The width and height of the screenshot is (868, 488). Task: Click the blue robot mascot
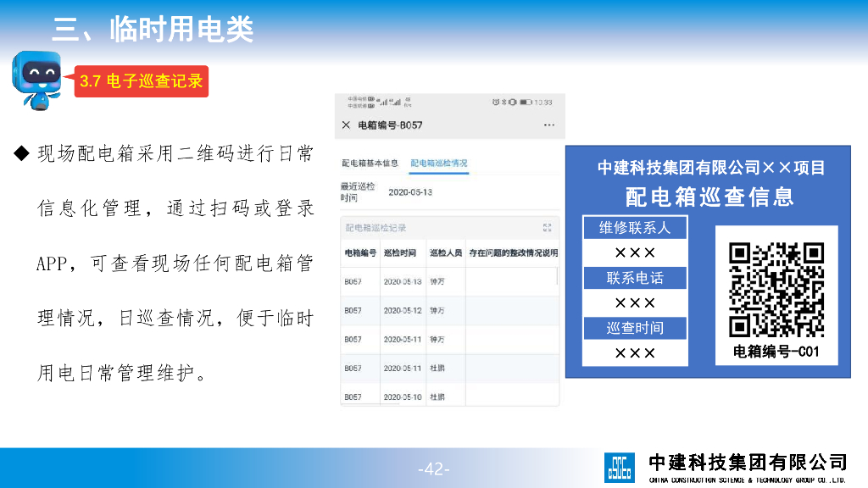tap(37, 80)
